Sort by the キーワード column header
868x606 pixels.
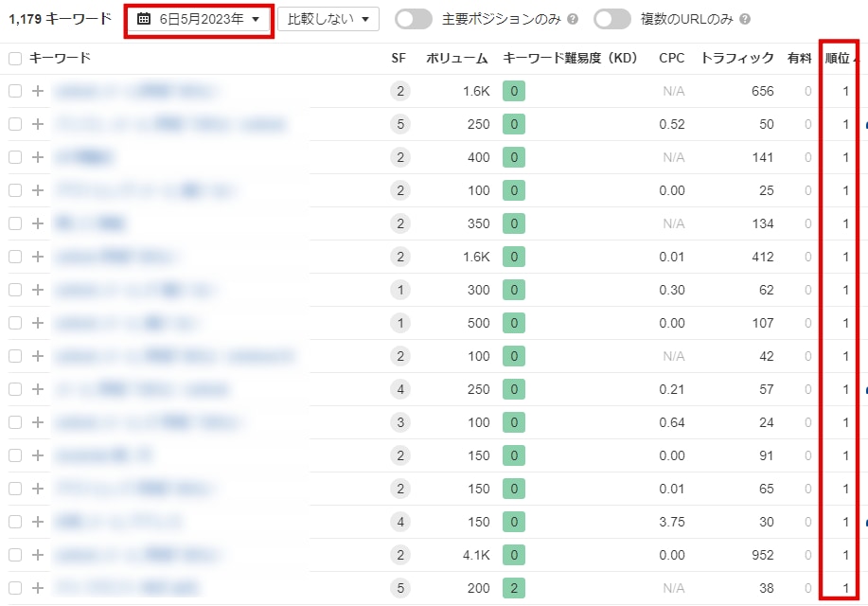[60, 58]
